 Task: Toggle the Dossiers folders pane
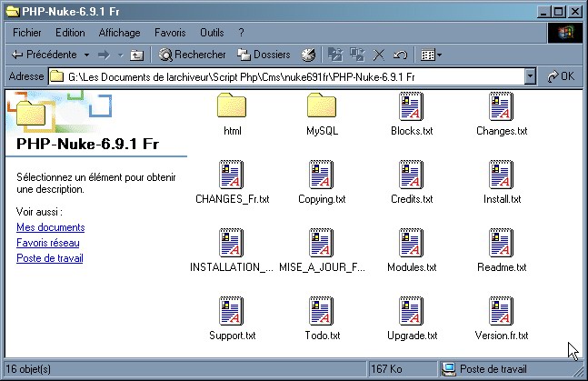(x=264, y=55)
